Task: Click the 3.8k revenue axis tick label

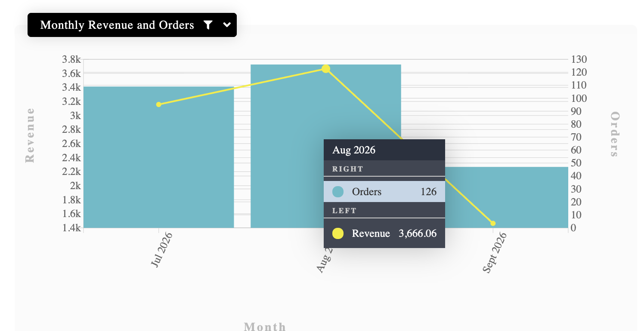Action: (71, 59)
